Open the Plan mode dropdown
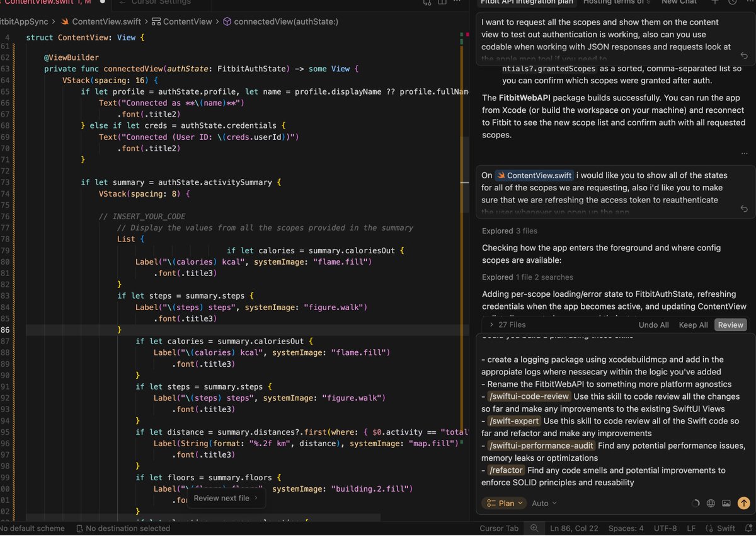The image size is (756, 537). (503, 503)
